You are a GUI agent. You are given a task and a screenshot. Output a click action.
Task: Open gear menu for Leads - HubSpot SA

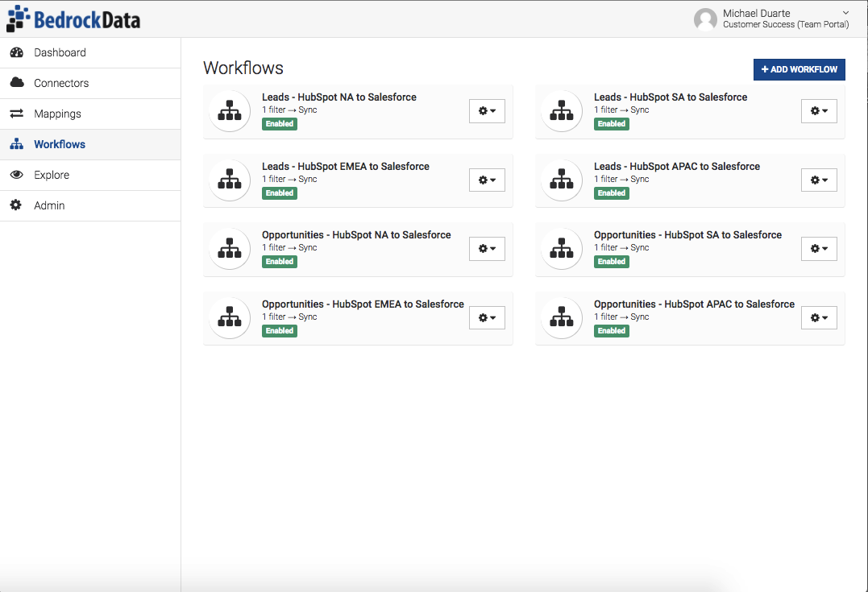point(819,110)
